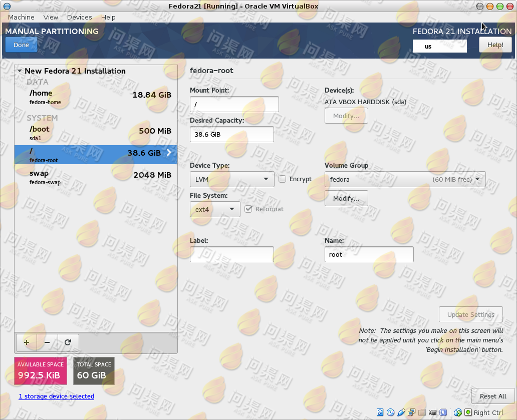517x420 pixels.
Task: Click the VirtualBox window menu icon in title bar
Action: click(7, 6)
